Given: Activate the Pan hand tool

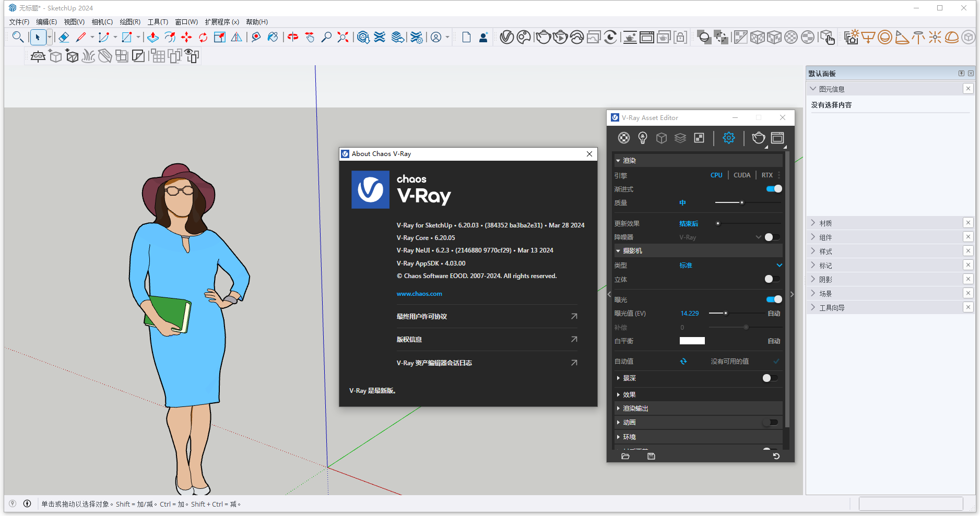Looking at the screenshot, I should [310, 37].
